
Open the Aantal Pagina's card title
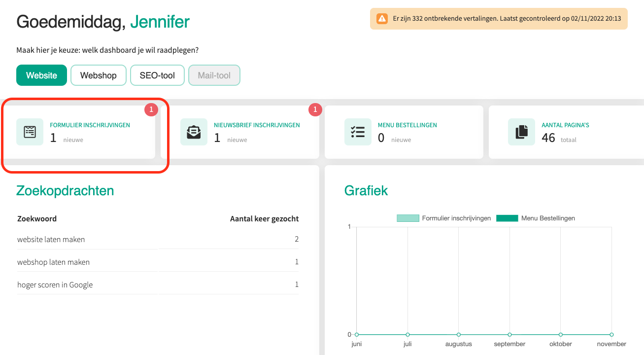[566, 125]
